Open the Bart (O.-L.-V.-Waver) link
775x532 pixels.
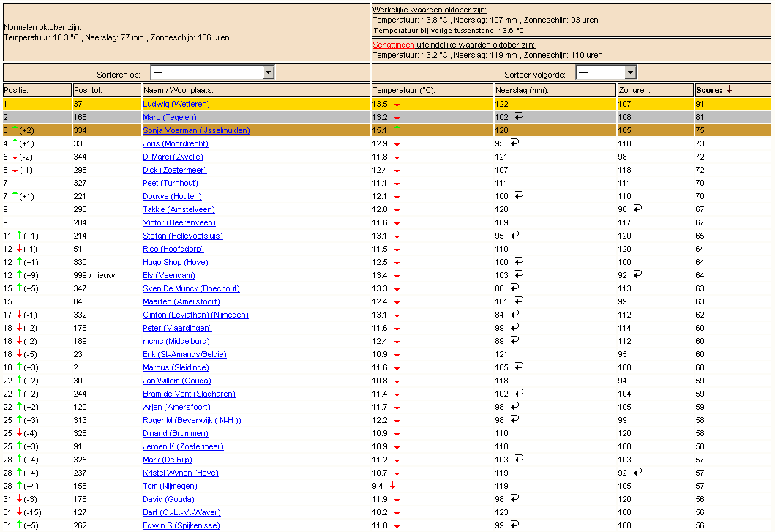click(181, 512)
